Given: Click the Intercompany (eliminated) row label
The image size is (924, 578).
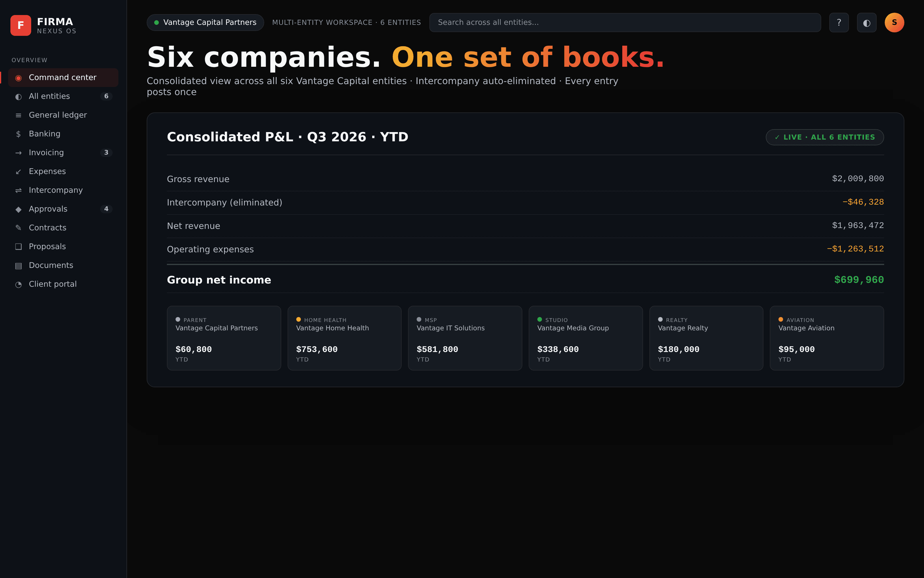Looking at the screenshot, I should [x=225, y=203].
